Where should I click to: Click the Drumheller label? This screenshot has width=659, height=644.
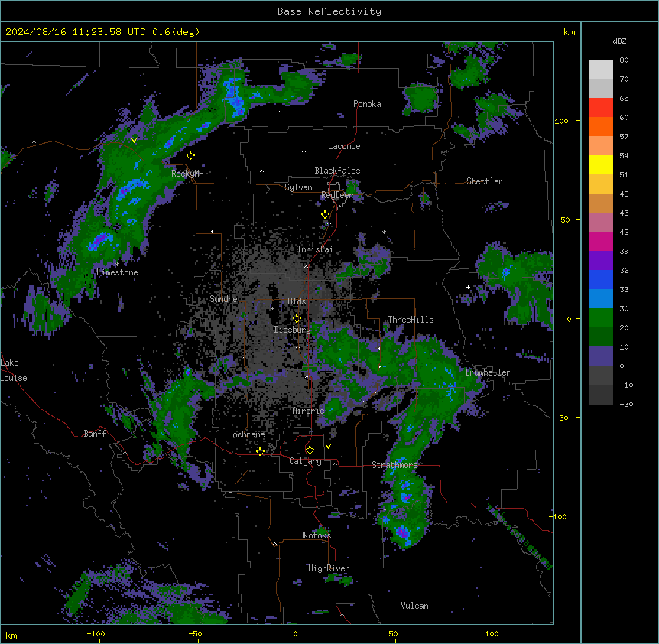(488, 372)
